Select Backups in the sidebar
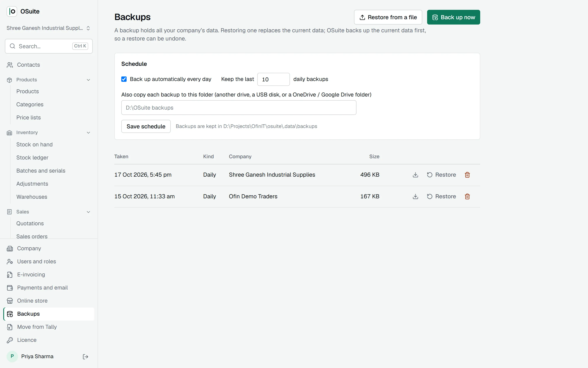This screenshot has width=588, height=368. coord(49,314)
